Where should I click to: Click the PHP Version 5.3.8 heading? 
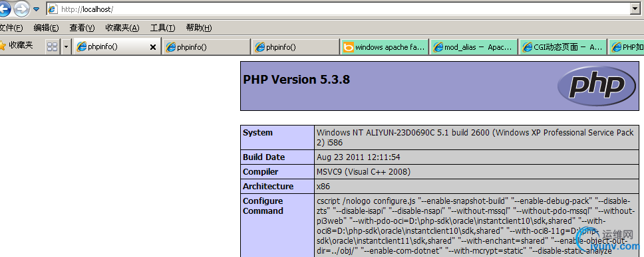pos(297,80)
